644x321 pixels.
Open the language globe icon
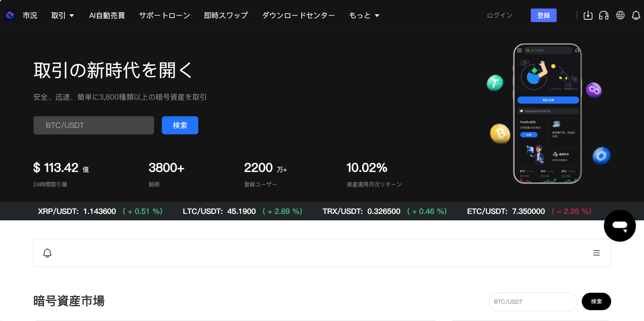click(620, 15)
